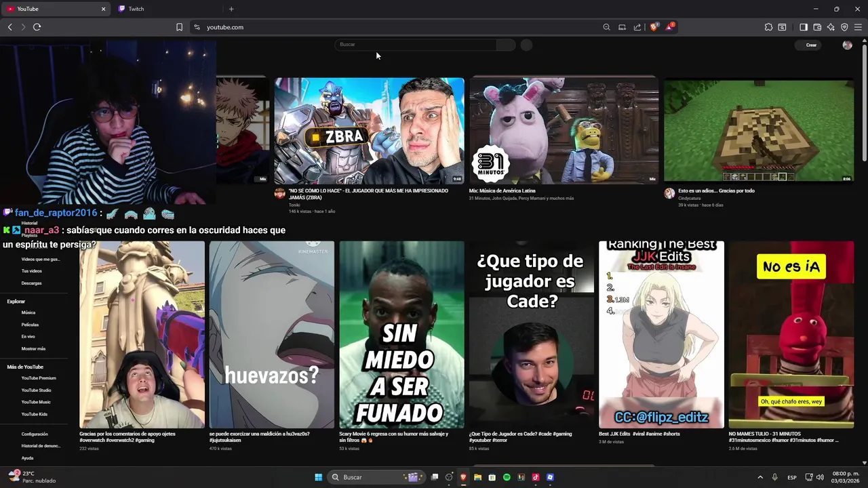Open 31 Minutos mix thumbnail
868x488 pixels.
coord(564,131)
